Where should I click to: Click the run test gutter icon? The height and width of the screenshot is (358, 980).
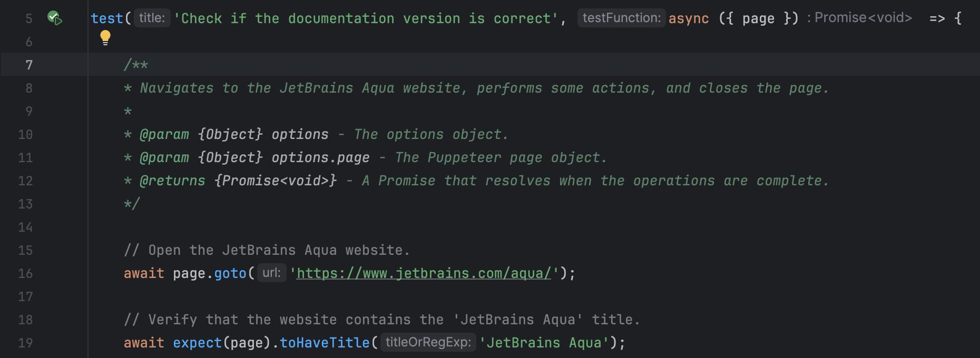pyautogui.click(x=54, y=18)
